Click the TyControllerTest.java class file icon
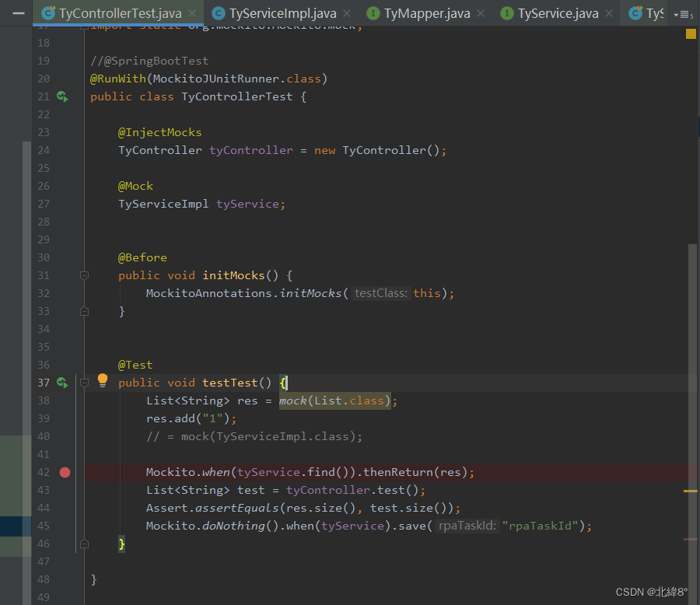 pyautogui.click(x=48, y=13)
